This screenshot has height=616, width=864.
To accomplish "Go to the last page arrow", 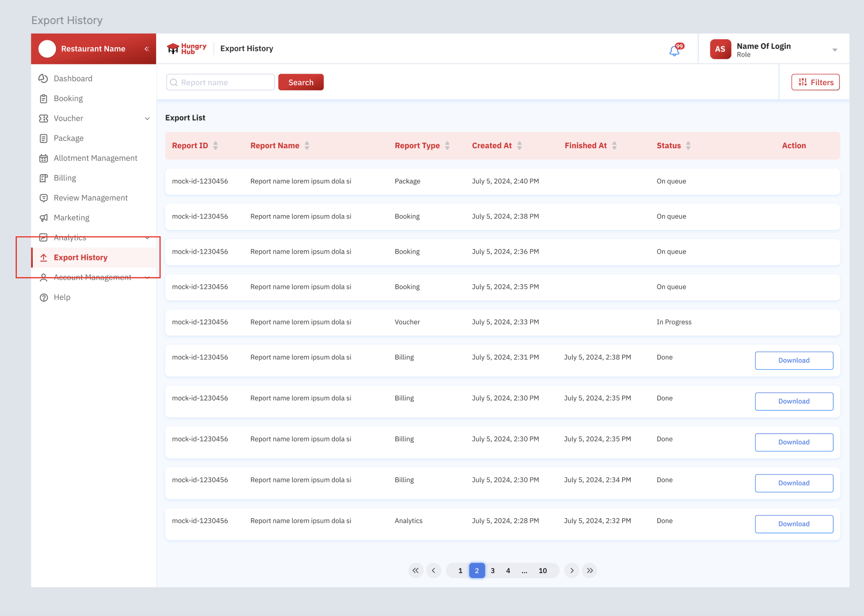I will click(x=589, y=570).
